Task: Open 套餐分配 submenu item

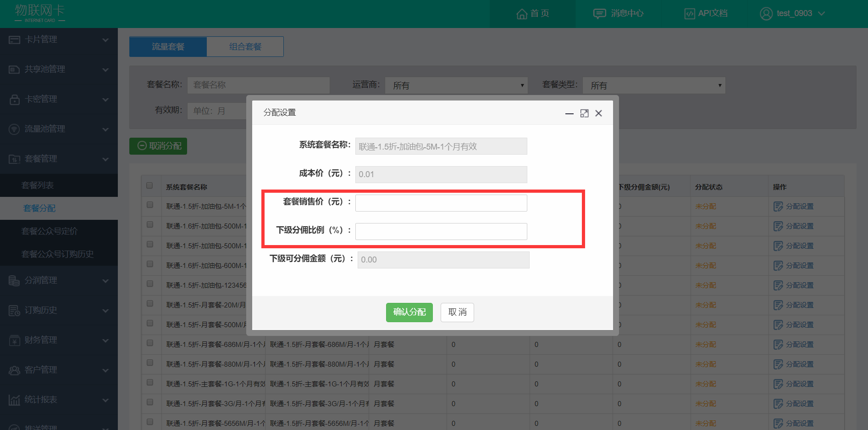Action: point(59,208)
